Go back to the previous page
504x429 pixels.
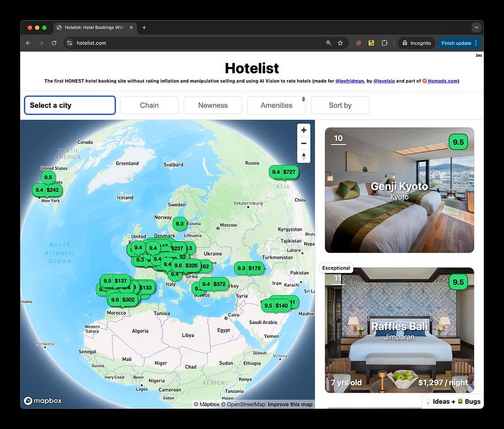[x=28, y=43]
